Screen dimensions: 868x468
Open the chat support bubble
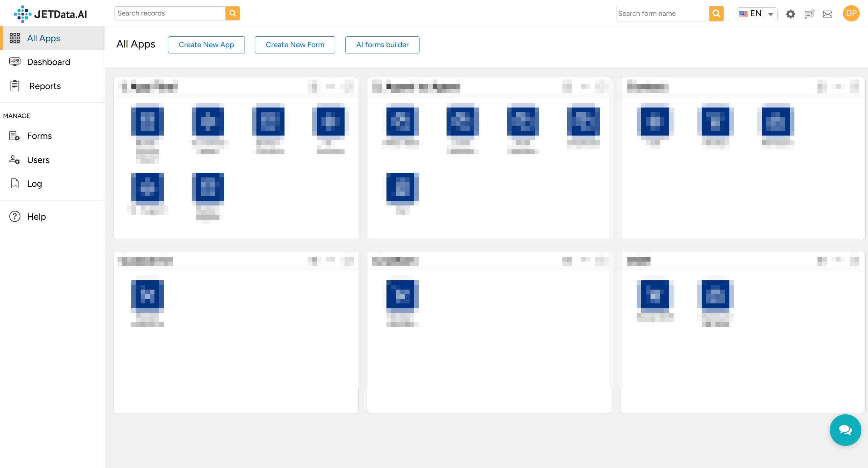[x=845, y=430]
